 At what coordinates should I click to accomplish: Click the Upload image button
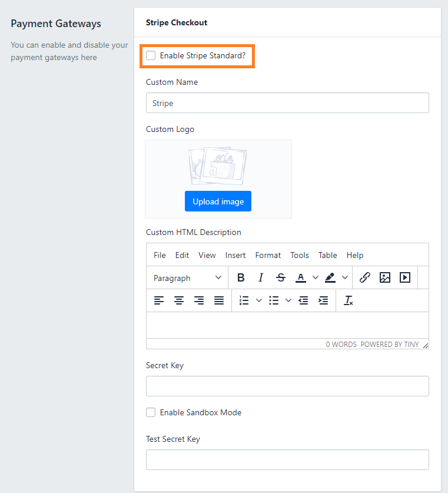pyautogui.click(x=218, y=201)
